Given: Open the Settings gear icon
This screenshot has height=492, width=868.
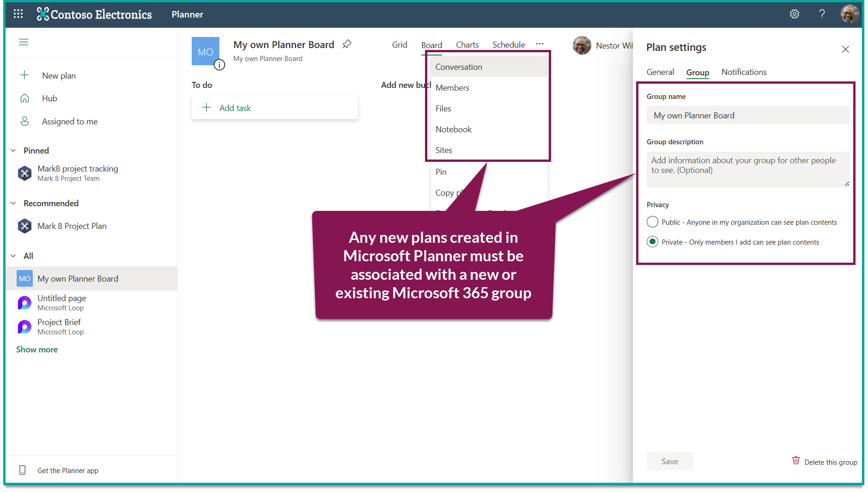Looking at the screenshot, I should 794,14.
